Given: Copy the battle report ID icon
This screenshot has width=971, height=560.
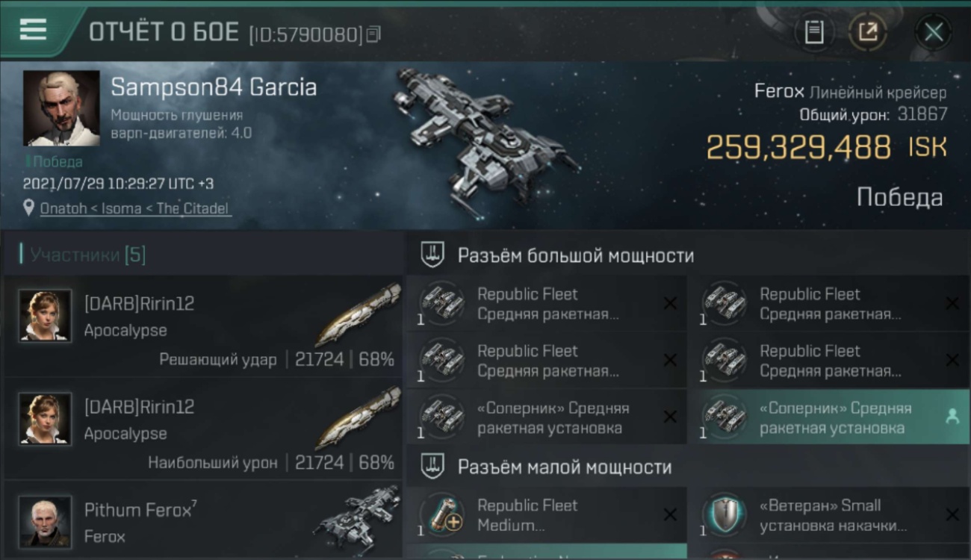Looking at the screenshot, I should coord(373,34).
